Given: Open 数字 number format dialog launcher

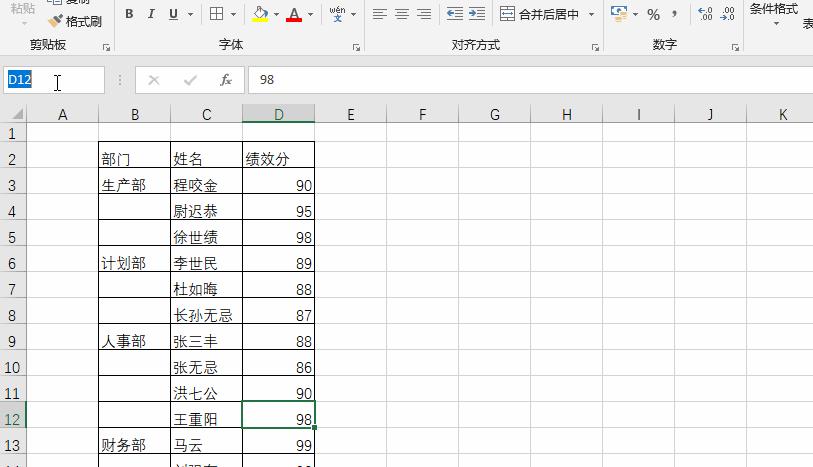Looking at the screenshot, I should pos(735,48).
